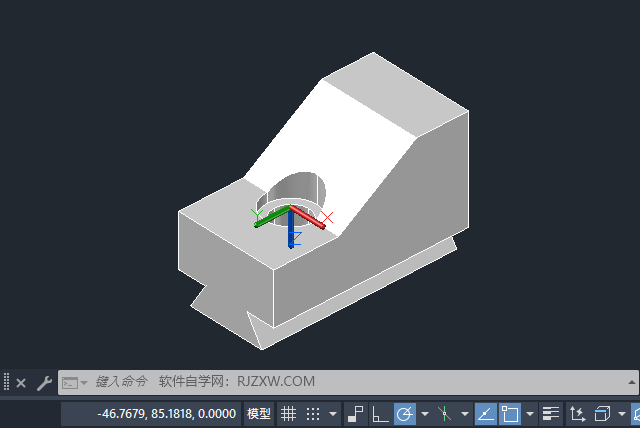This screenshot has height=428, width=640.
Task: Click the 模型 model space button
Action: tap(259, 414)
